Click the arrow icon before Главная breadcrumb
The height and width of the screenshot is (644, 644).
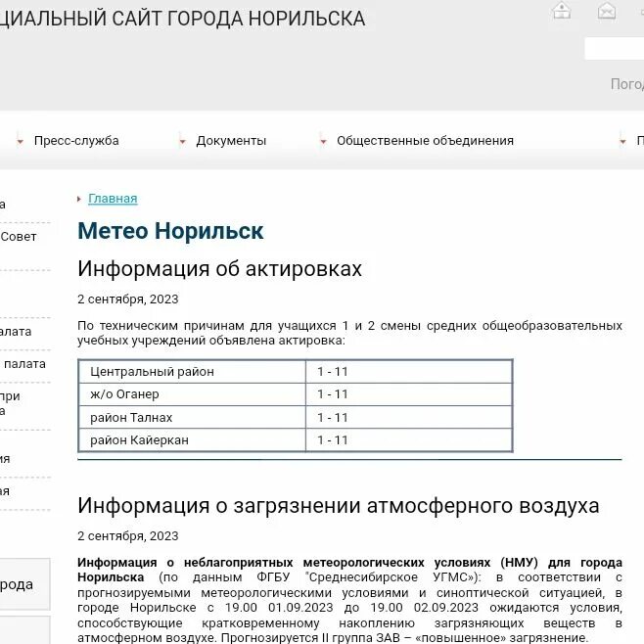point(79,200)
